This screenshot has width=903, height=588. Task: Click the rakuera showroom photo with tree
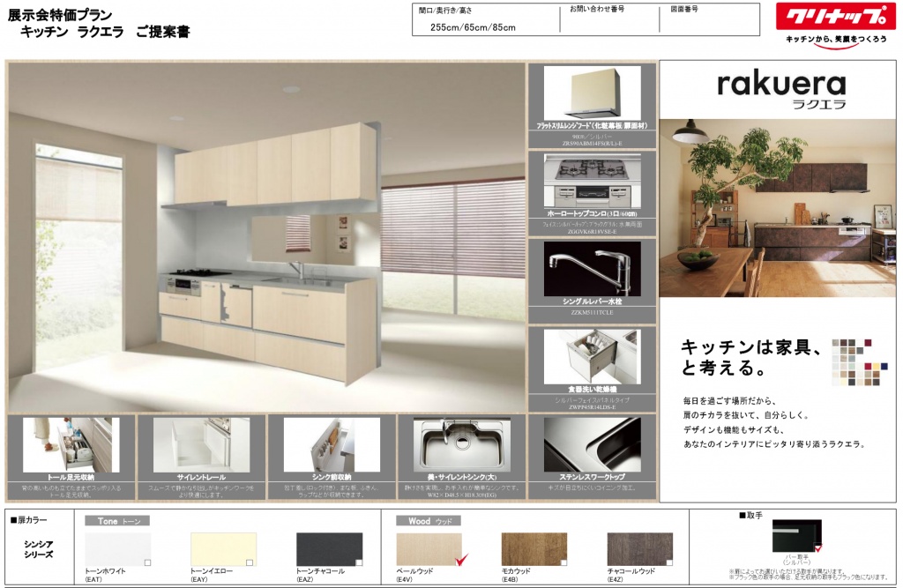(x=778, y=208)
